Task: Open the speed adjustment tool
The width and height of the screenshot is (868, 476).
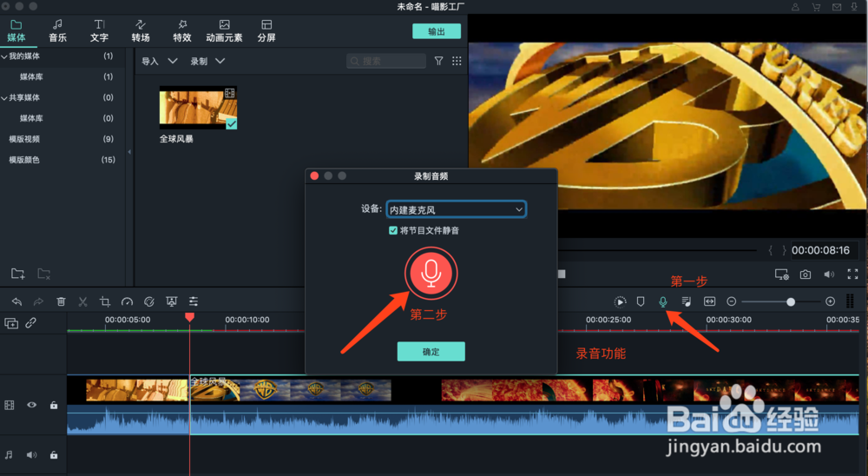Action: 127,301
